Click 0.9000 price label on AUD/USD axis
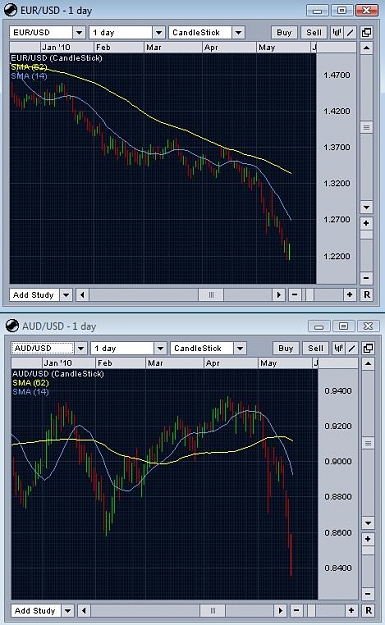Screen dimensions: 385x625 (338, 461)
